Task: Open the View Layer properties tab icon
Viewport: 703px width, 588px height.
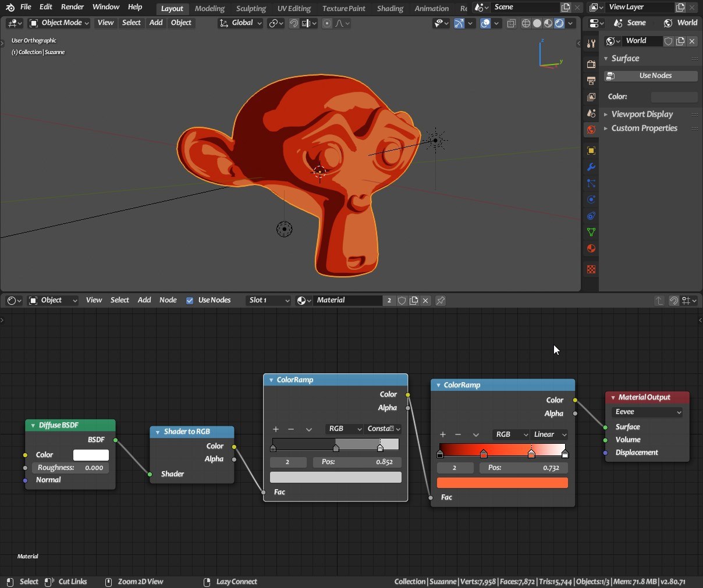Action: click(591, 97)
